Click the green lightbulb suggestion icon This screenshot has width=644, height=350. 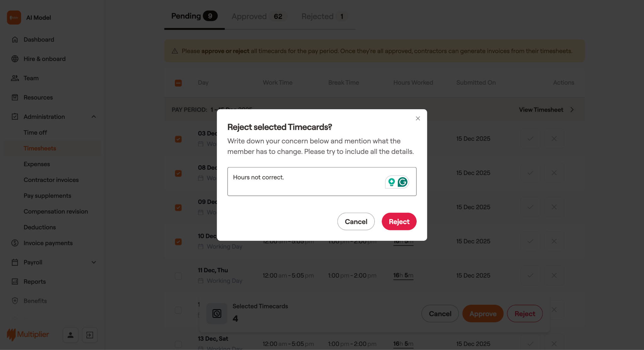pos(391,182)
